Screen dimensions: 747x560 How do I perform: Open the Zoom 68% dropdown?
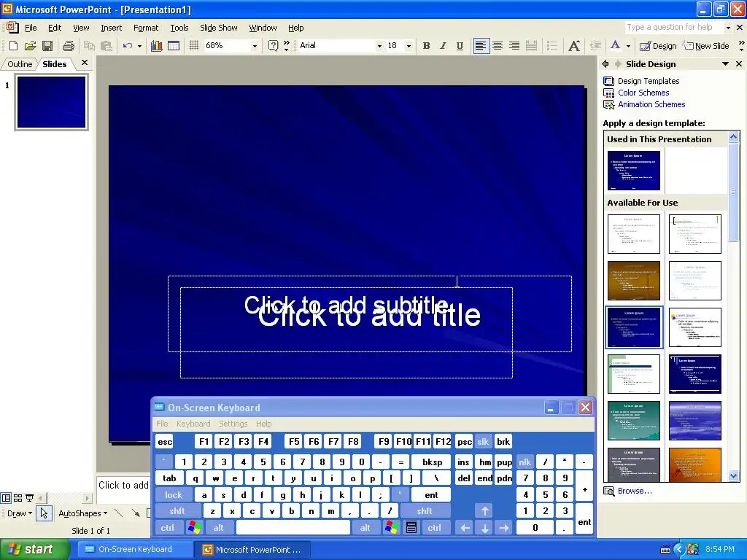point(255,46)
